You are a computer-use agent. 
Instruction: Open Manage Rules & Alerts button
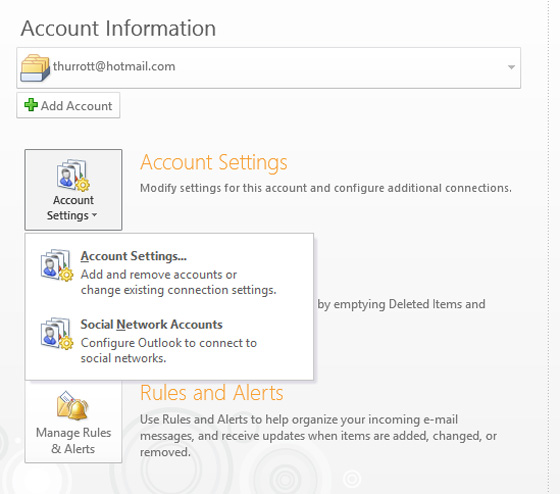(73, 421)
